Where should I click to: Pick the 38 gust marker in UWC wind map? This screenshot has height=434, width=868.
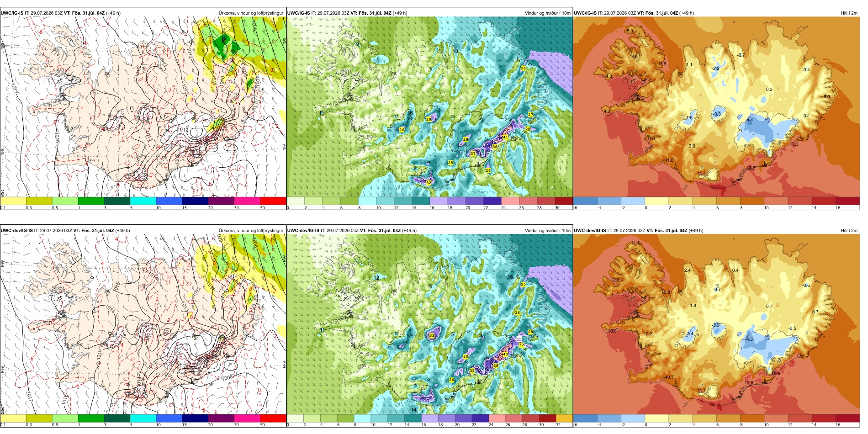tap(495, 147)
